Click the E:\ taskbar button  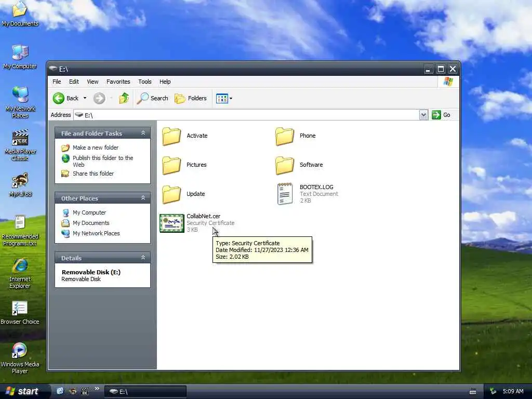click(145, 392)
